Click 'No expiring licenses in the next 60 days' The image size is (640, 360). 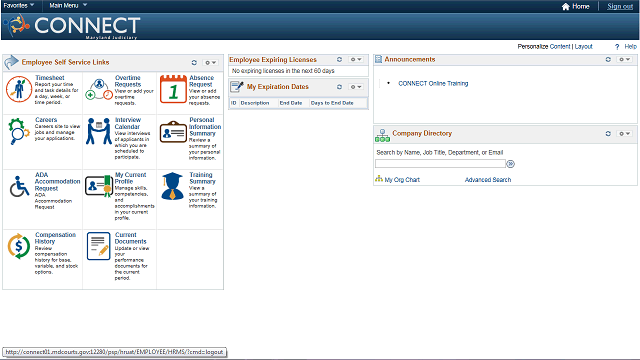pyautogui.click(x=283, y=71)
